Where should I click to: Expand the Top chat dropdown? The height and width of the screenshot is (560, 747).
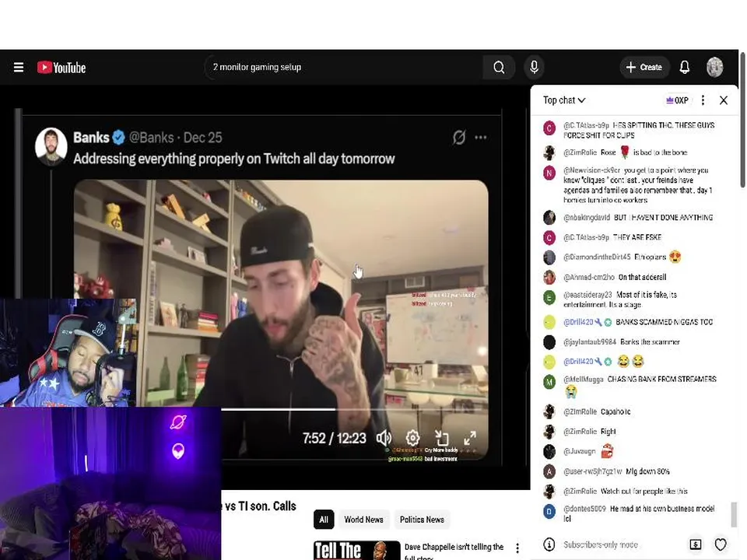pos(564,100)
